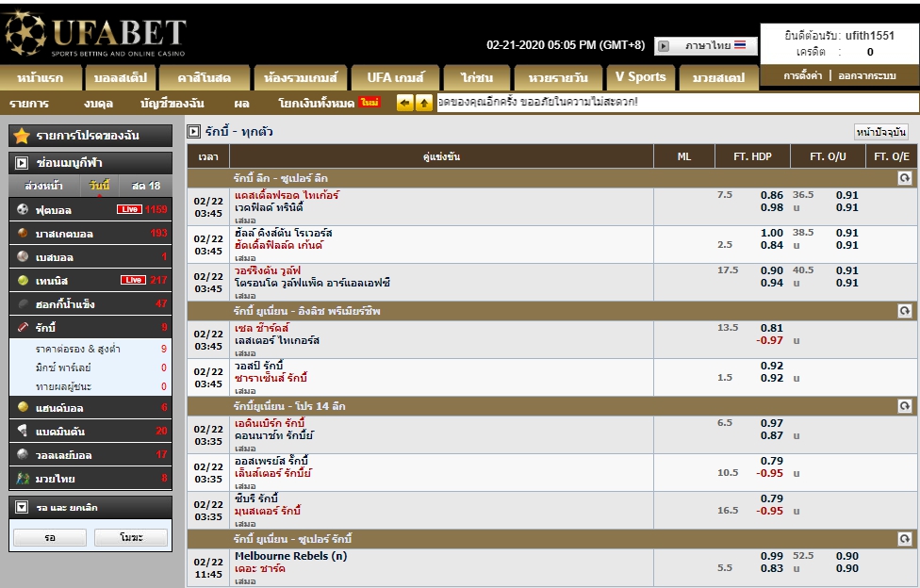Open the บอลสเต็ป tab

pyautogui.click(x=121, y=77)
